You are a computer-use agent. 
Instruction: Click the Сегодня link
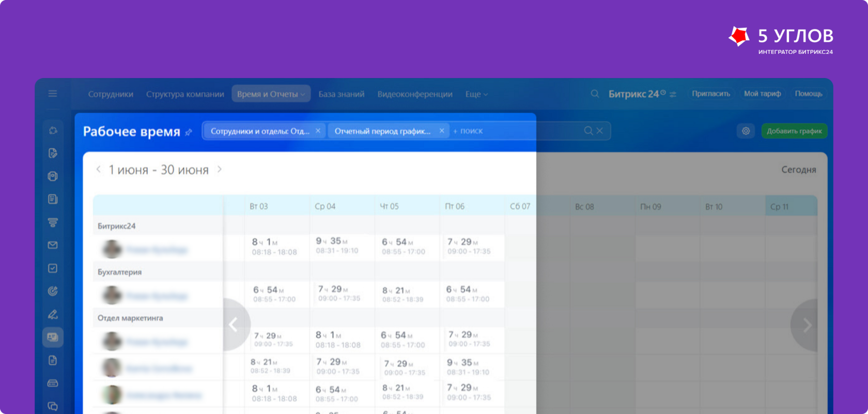[798, 170]
